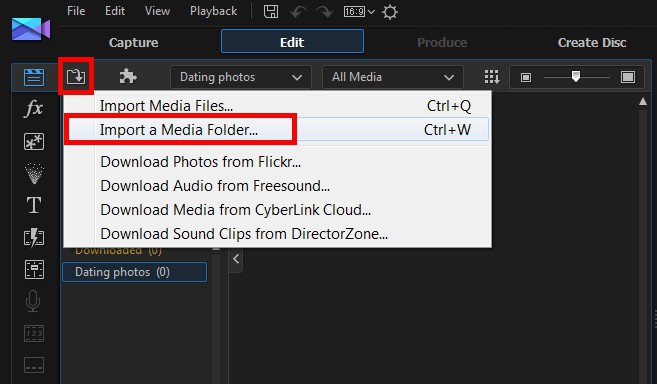Image resolution: width=657 pixels, height=384 pixels.
Task: Click the Redo arrow
Action: 325,12
